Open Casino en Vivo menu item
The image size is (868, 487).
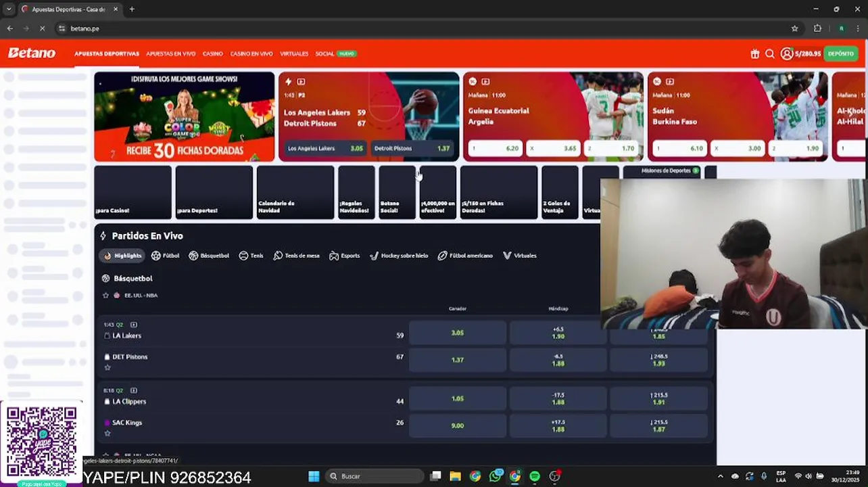click(x=251, y=53)
